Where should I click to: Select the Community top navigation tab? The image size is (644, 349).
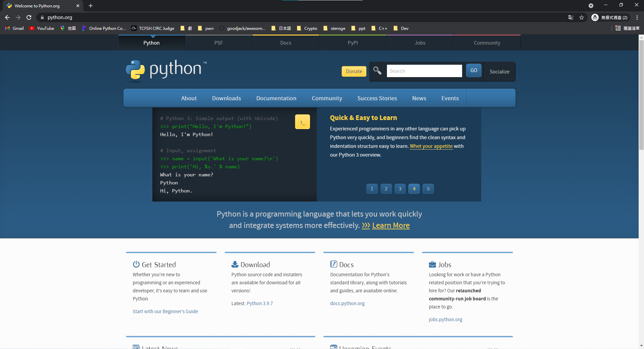[x=487, y=43]
